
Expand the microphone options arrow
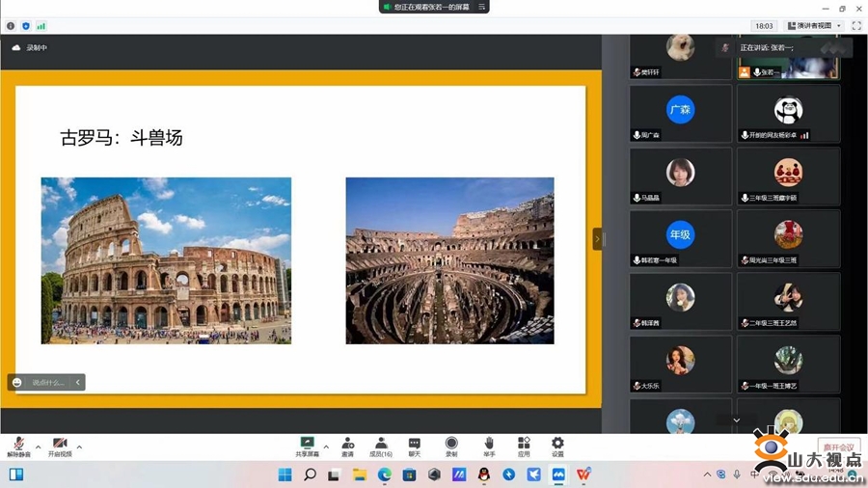[39, 447]
